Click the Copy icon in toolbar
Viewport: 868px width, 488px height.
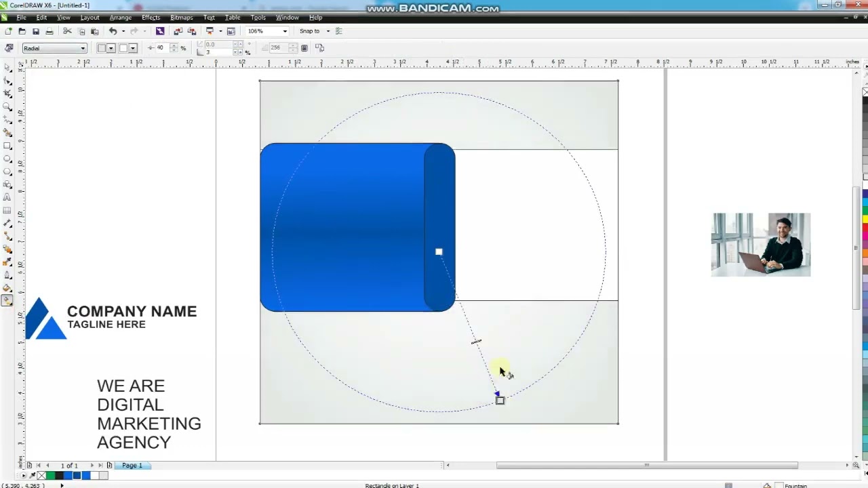tap(81, 31)
